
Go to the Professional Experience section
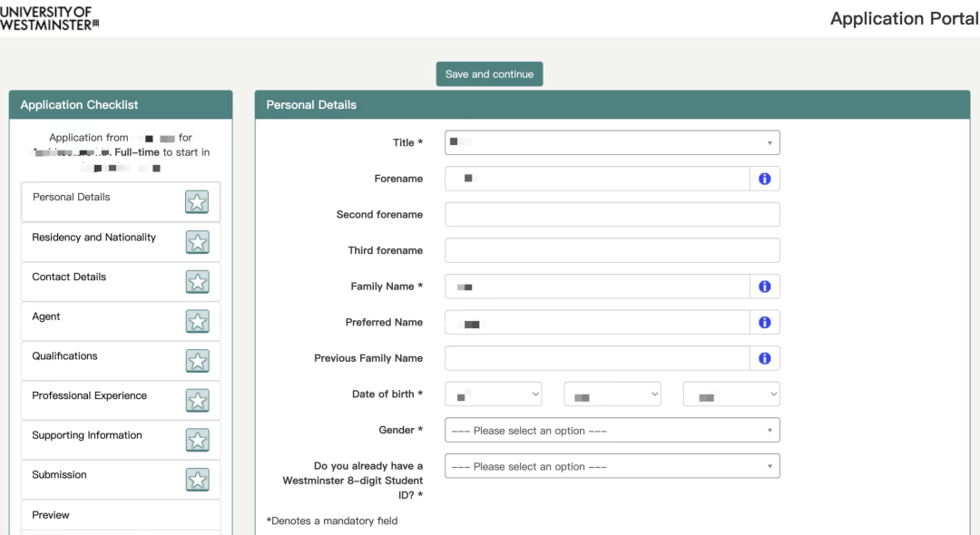pos(89,396)
